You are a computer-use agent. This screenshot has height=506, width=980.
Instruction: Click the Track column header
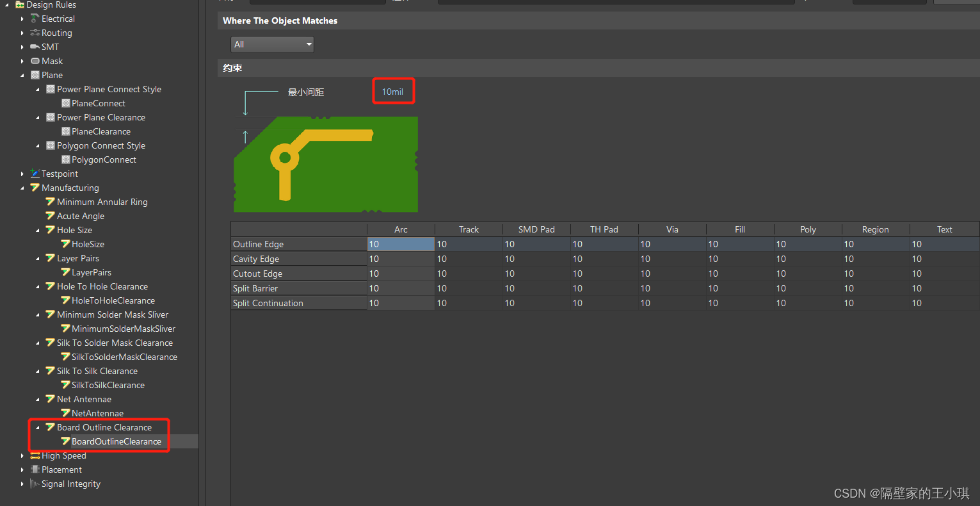tap(469, 229)
